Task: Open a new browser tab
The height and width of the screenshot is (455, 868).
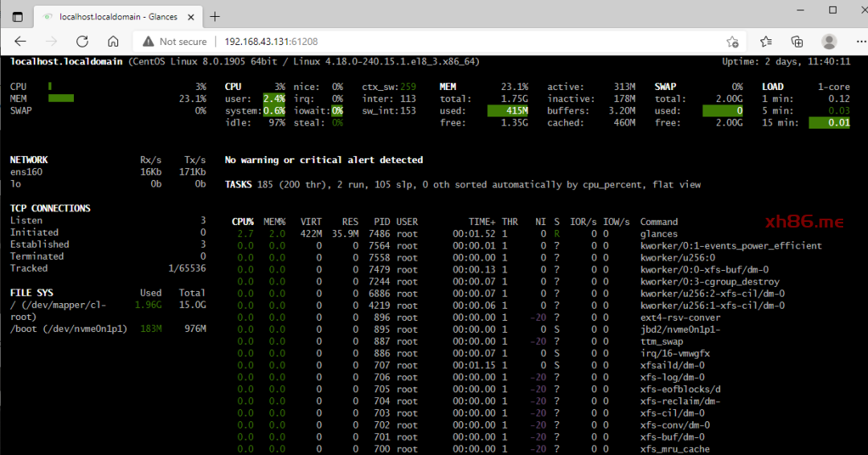Action: 214,17
